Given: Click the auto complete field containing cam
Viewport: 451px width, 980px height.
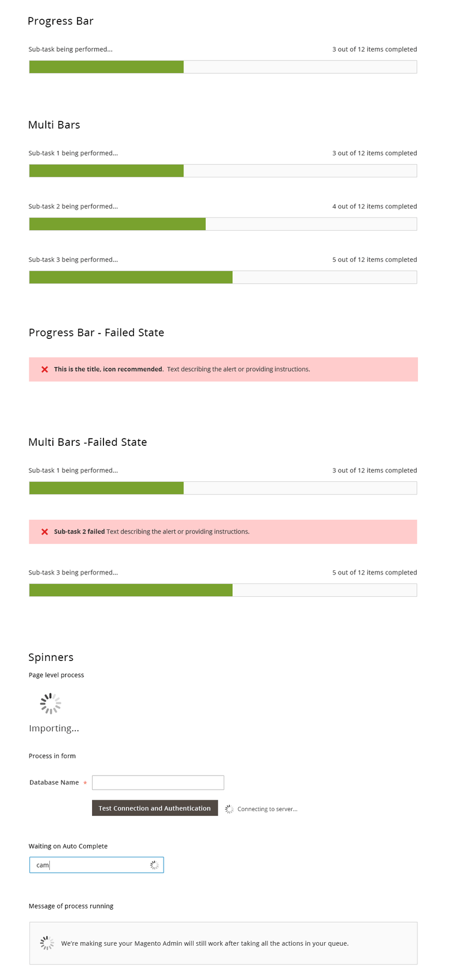Looking at the screenshot, I should (x=90, y=865).
